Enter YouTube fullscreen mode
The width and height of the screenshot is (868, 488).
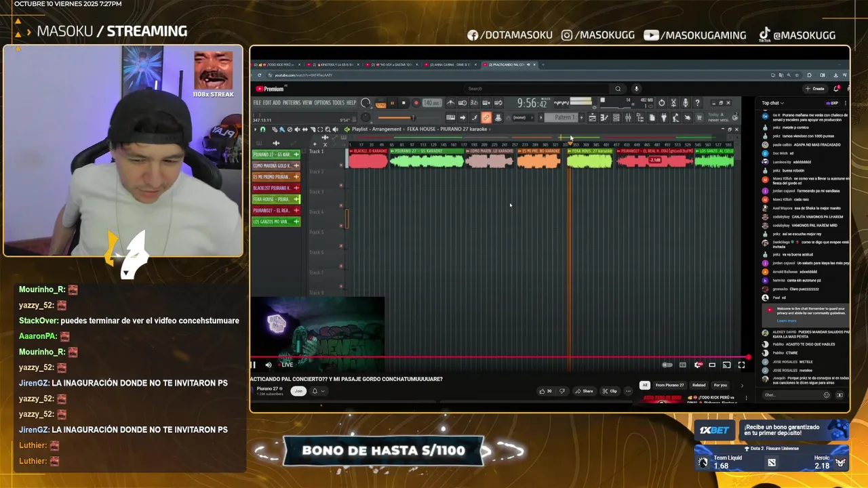pyautogui.click(x=741, y=365)
